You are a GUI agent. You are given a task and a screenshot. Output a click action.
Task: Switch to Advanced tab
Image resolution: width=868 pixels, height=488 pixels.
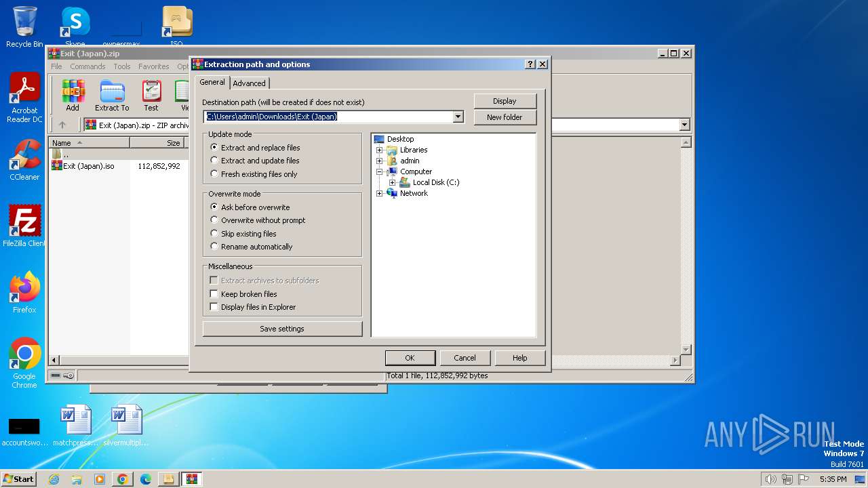point(249,83)
